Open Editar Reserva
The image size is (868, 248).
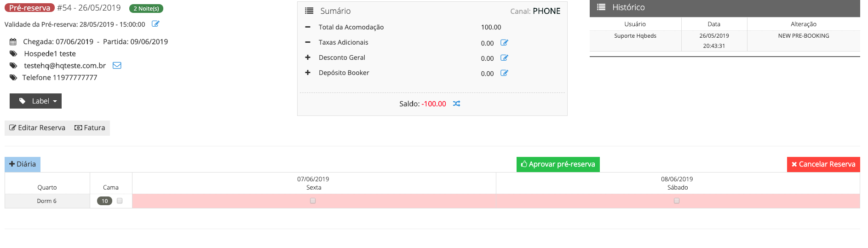(37, 128)
